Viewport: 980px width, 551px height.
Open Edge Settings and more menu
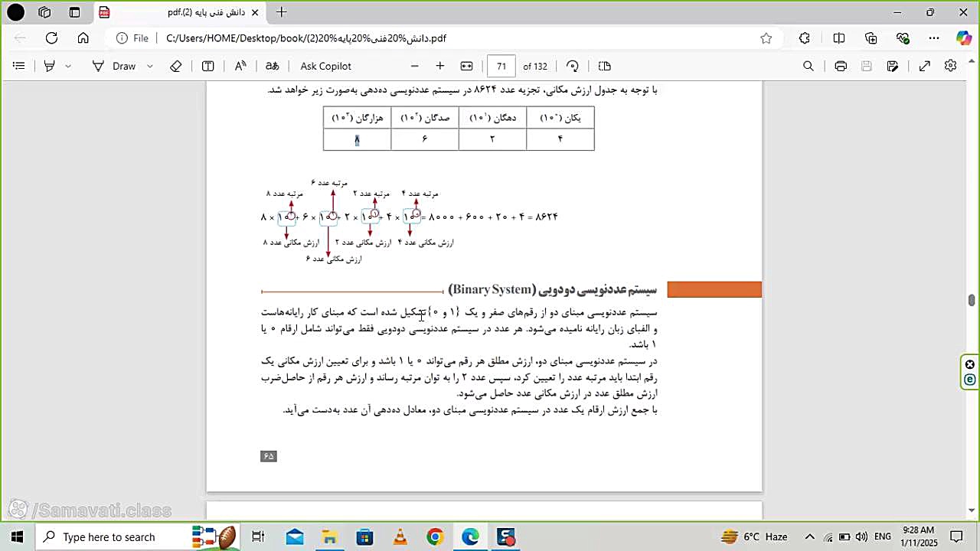coord(934,38)
